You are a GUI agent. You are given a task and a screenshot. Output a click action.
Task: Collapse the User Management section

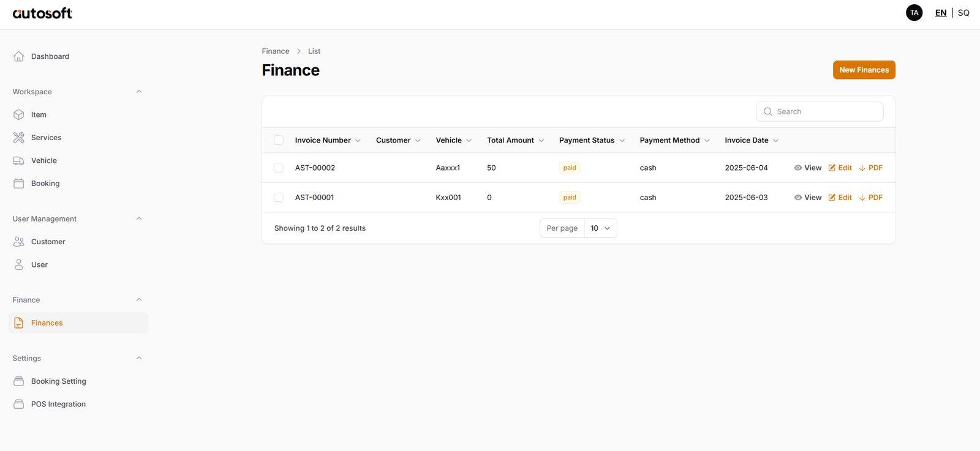click(x=139, y=218)
